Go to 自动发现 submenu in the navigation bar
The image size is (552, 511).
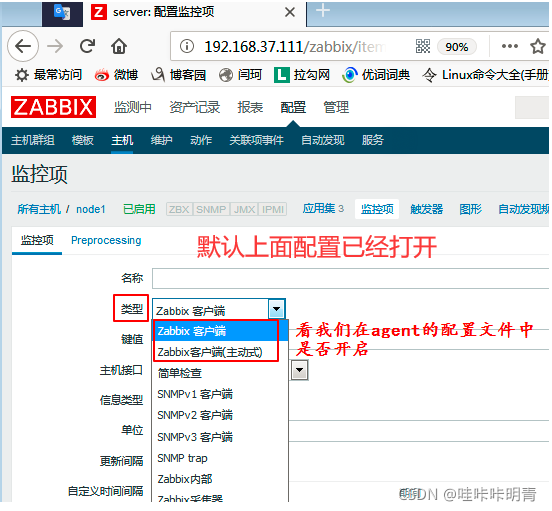click(x=323, y=140)
